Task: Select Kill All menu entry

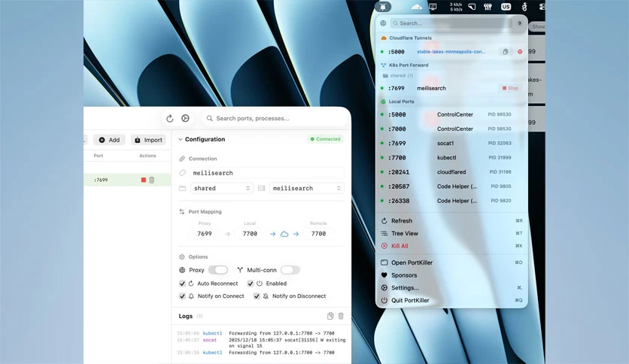Action: pos(451,246)
